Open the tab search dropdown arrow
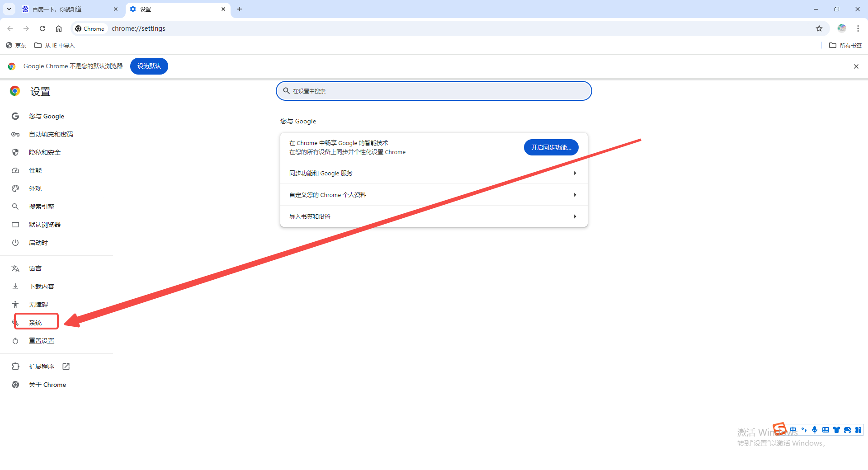The height and width of the screenshot is (470, 868). [x=9, y=9]
